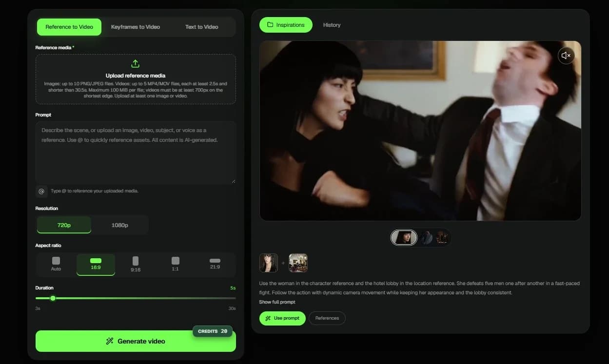Screen dimensions: 609x364
Task: Select the 21:9 aspect ratio
Action: [x=215, y=265]
